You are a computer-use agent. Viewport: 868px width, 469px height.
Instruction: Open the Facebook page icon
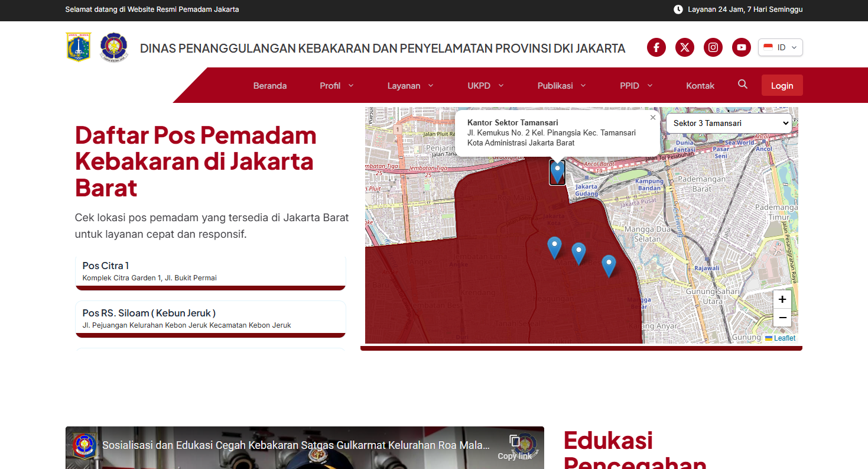[656, 47]
